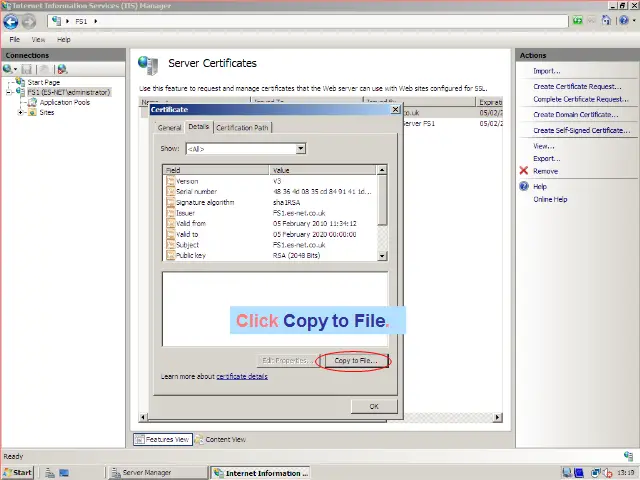Click the blue Help question mark icon
Viewport: 640px width, 480px height.
pos(524,186)
